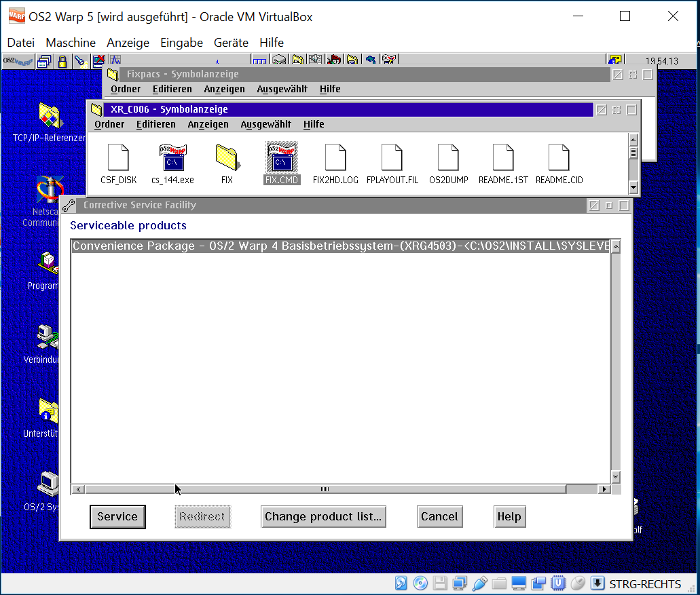Click the flashlight find icon in WarpCenter
The image size is (700, 595).
pos(80,61)
